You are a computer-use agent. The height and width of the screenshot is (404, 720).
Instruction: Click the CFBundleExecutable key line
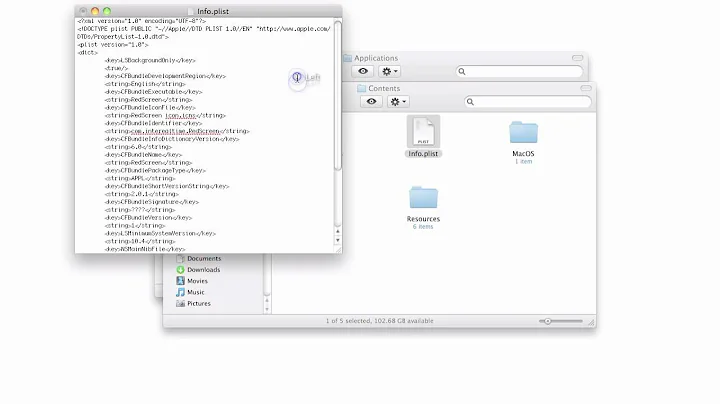pyautogui.click(x=153, y=92)
